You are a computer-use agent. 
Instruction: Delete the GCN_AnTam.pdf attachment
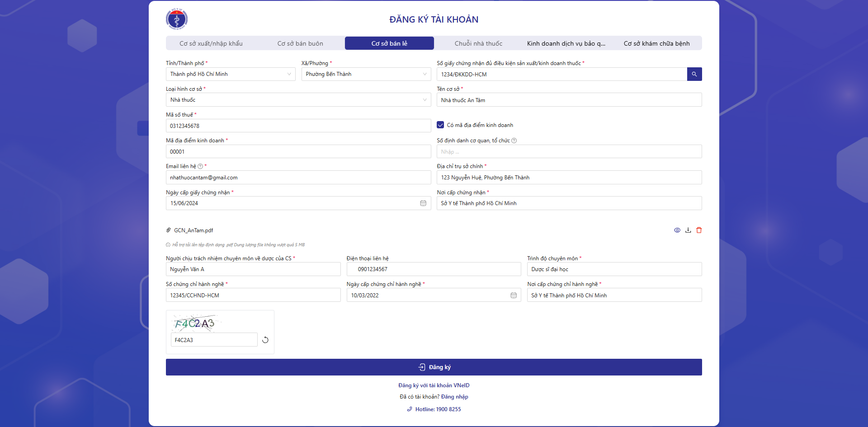699,230
